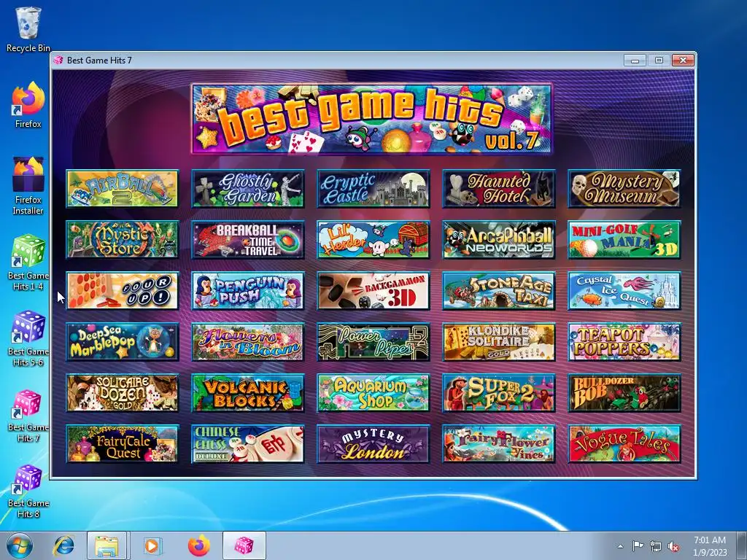Open Windows Media Player in taskbar
Screen dimensions: 747x560
pyautogui.click(x=152, y=545)
